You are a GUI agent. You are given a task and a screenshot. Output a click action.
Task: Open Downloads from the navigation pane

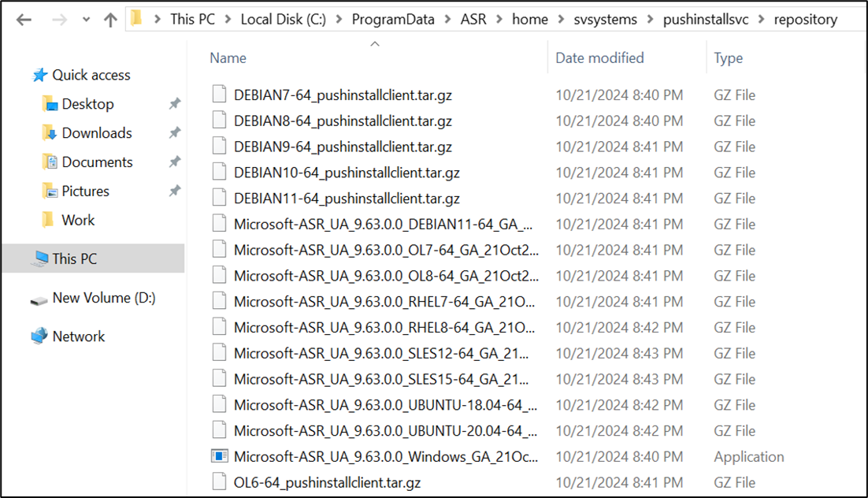[97, 133]
